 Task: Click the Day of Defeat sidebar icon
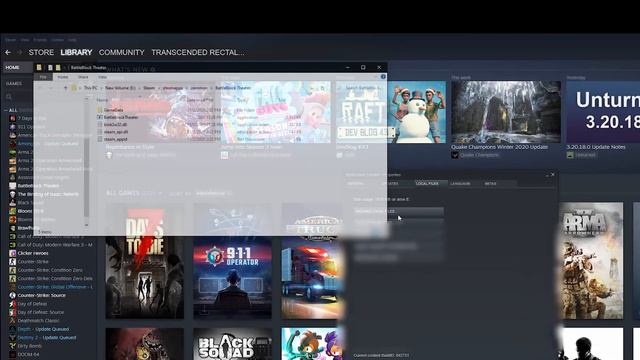coord(13,304)
